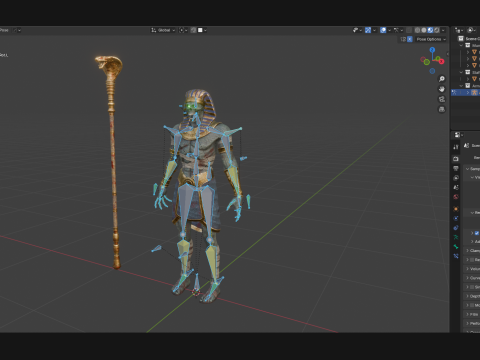Expand the Depth of Field panel
Viewport: 480px width, 360px height.
pyautogui.click(x=467, y=296)
